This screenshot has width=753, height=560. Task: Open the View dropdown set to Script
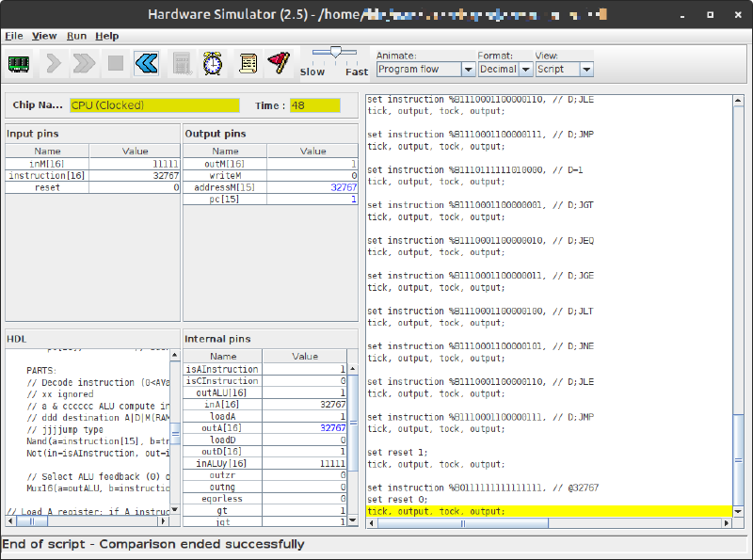564,69
